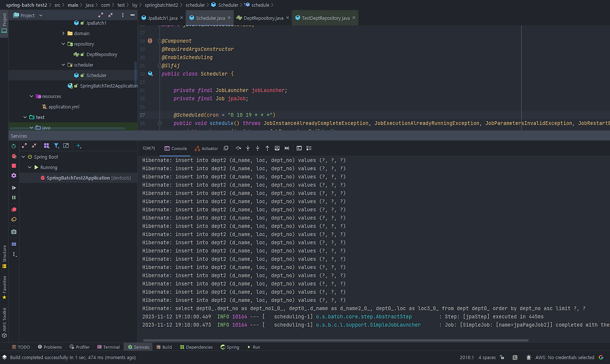Click the Step Over debugger arrow

click(x=238, y=148)
